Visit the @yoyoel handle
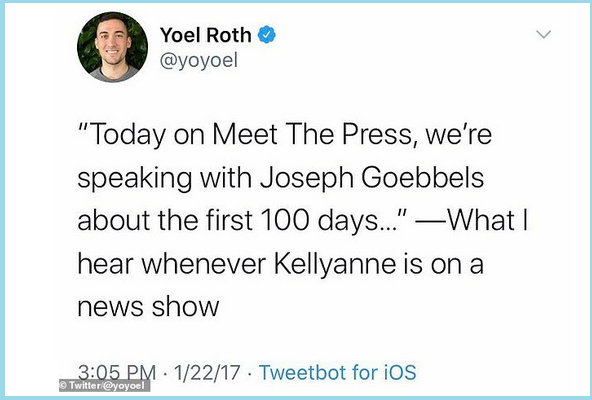This screenshot has height=400, width=592. coord(199,60)
